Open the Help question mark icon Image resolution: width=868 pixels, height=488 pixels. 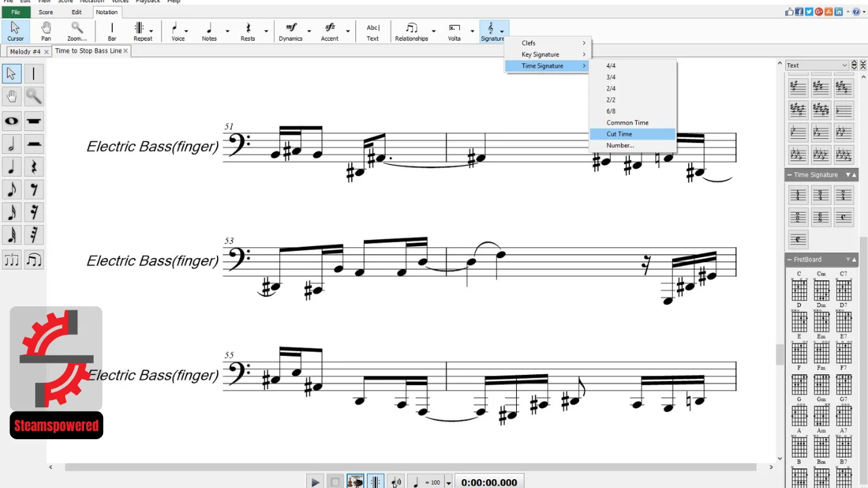[856, 12]
